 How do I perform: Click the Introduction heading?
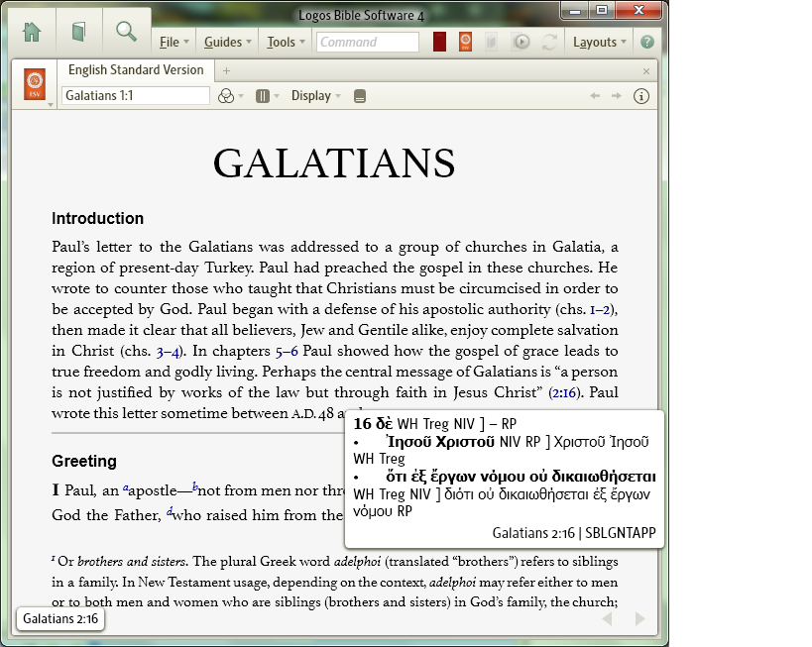click(97, 218)
